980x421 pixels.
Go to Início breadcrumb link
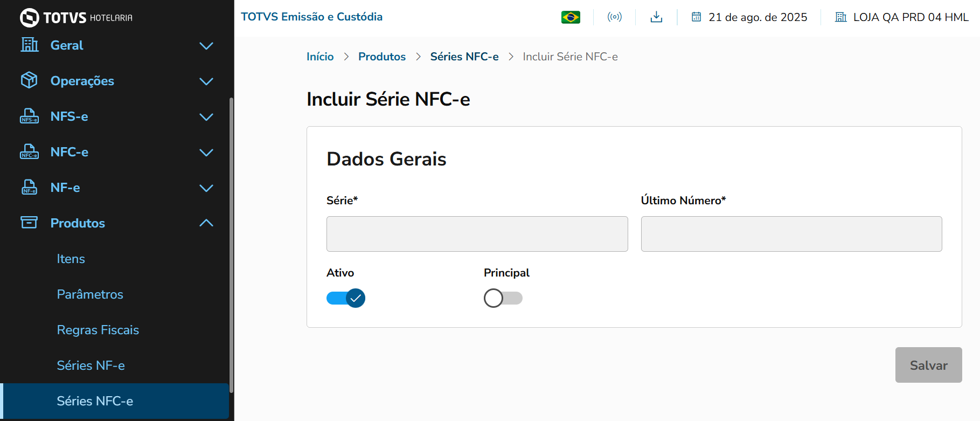(320, 57)
